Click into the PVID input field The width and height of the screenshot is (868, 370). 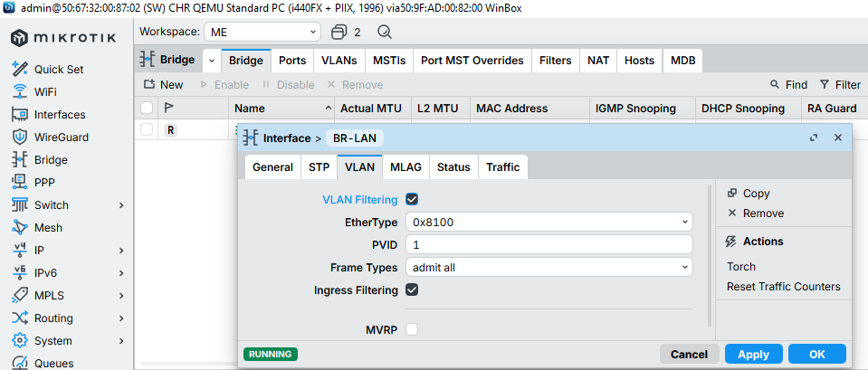point(548,245)
